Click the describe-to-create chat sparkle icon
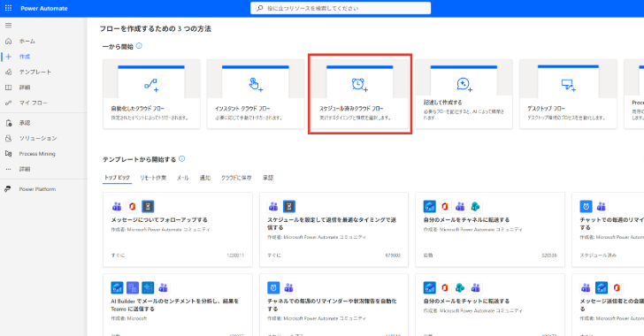 coord(464,85)
